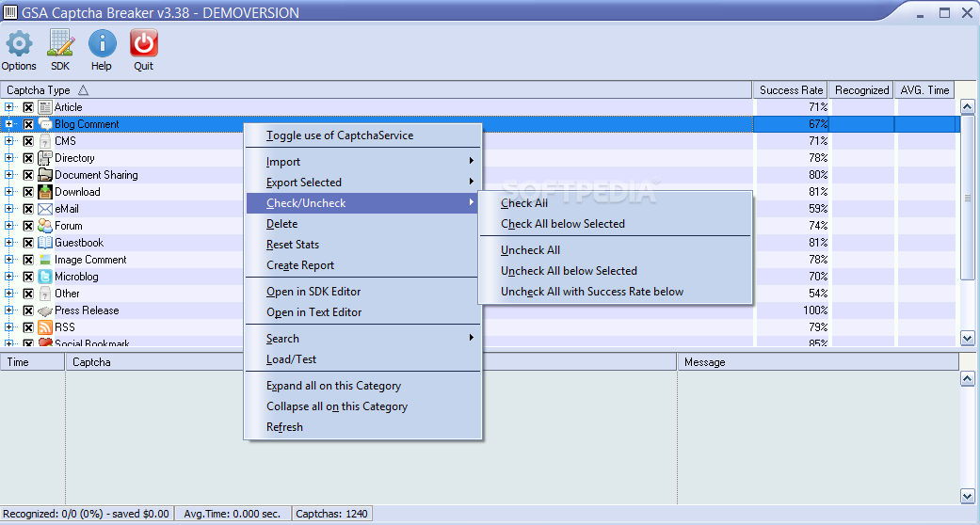
Task: Open the Export Selected submenu
Action: click(x=362, y=183)
